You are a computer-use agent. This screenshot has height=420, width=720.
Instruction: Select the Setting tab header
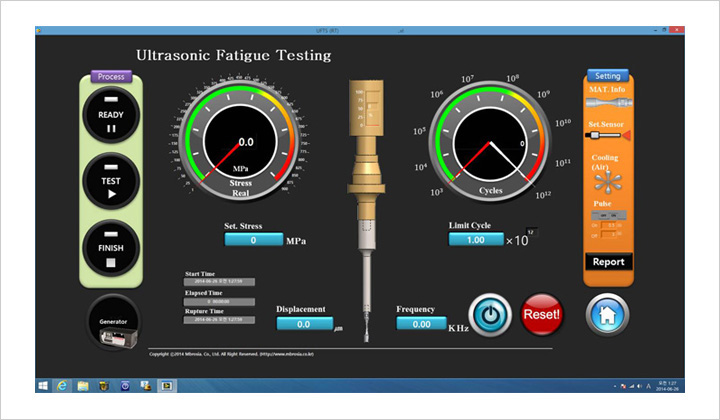click(x=608, y=76)
